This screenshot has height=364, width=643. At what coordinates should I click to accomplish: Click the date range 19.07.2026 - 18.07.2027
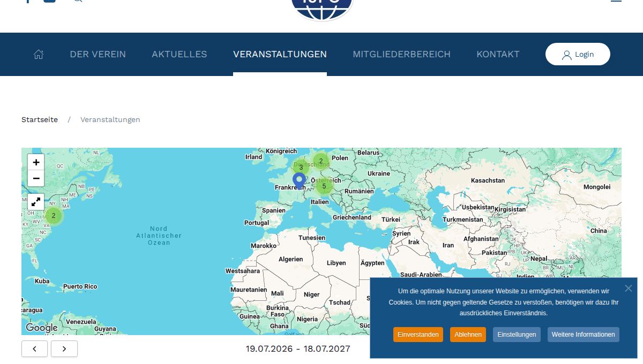coord(298,349)
